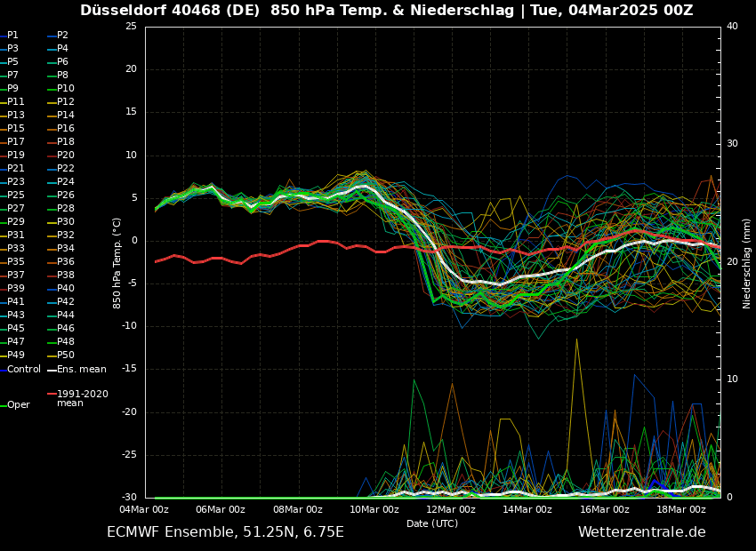This screenshot has height=551, width=756.
Task: Click the P1 legend label
Action: point(12,35)
